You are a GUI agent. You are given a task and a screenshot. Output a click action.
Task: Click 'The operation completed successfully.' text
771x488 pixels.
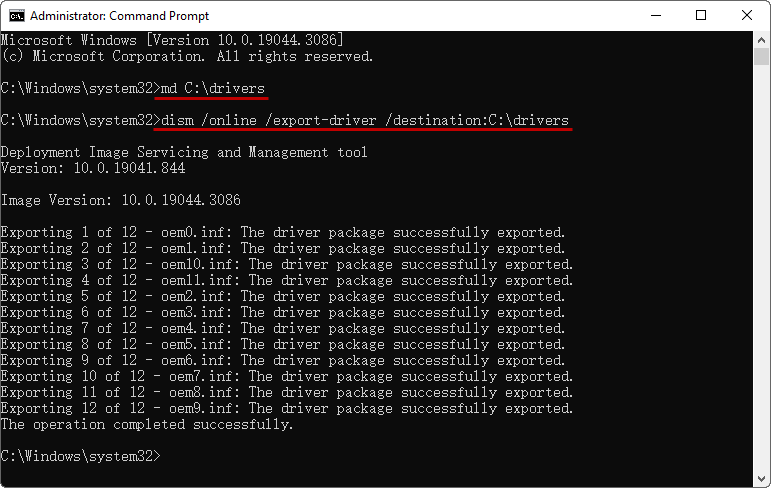coord(147,425)
